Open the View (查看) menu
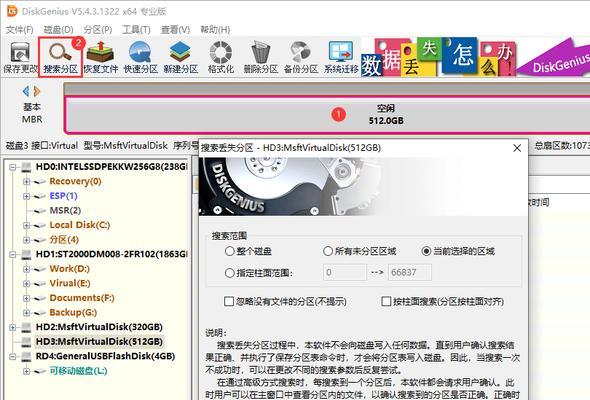 pos(175,29)
